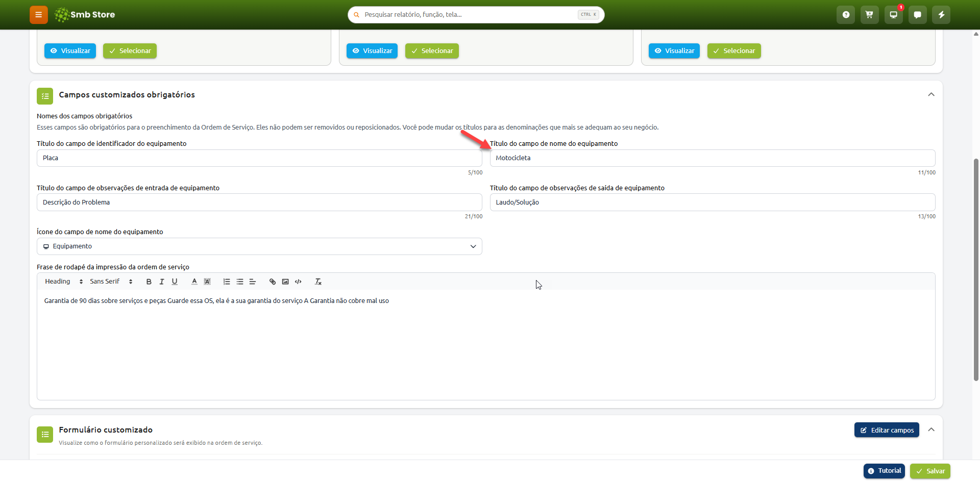Toggle code block formatting

pos(298,282)
